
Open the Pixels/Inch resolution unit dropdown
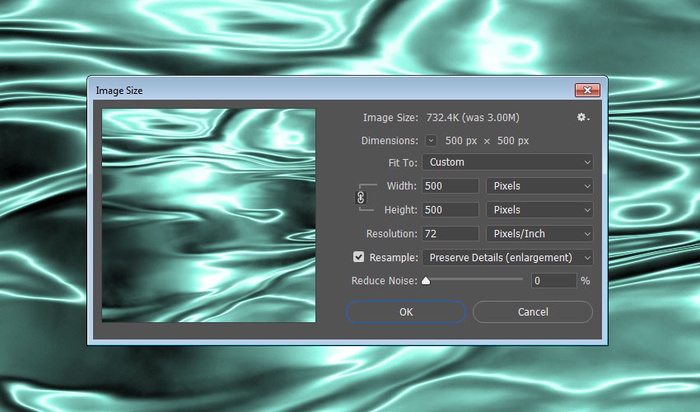coord(539,234)
